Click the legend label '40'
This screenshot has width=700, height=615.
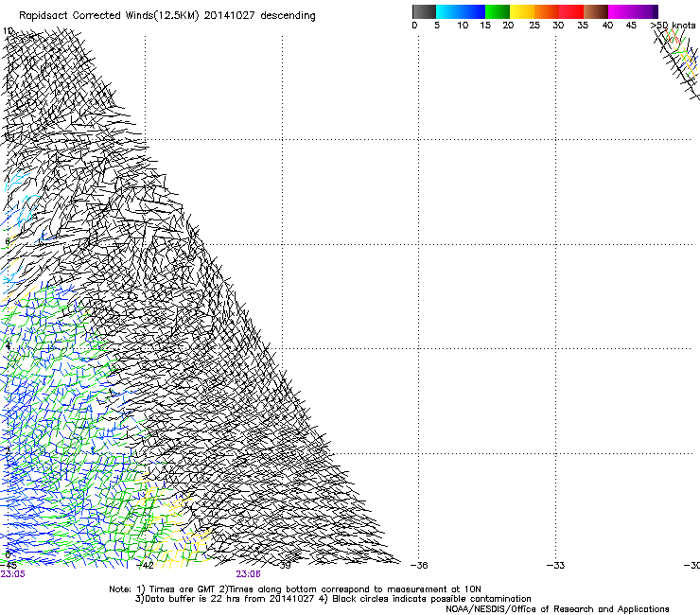tap(607, 26)
